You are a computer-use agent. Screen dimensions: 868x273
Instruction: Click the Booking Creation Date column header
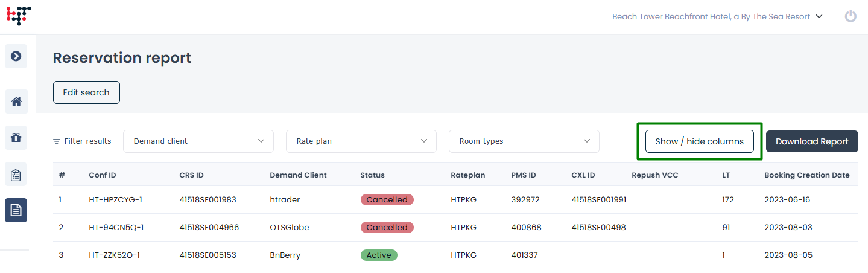[x=806, y=175]
